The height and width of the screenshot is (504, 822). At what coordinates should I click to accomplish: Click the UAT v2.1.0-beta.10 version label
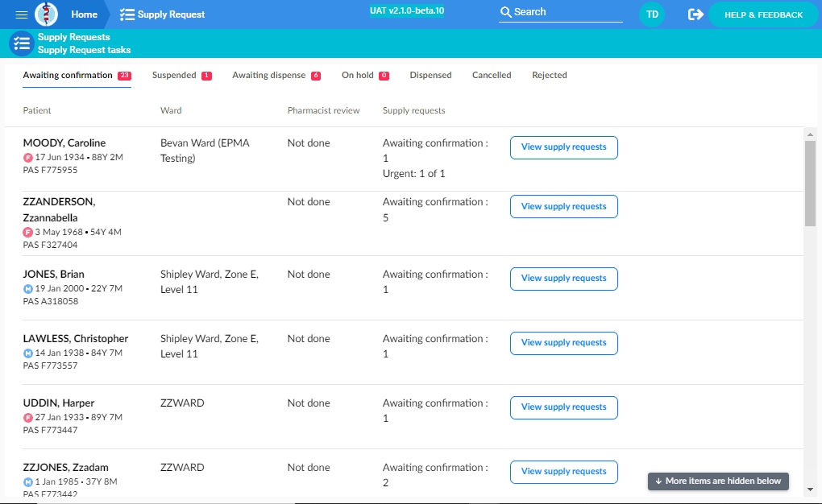(407, 10)
